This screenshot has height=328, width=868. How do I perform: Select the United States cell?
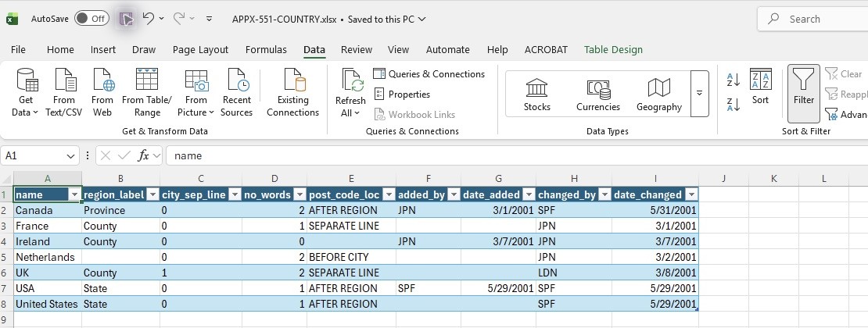48,304
